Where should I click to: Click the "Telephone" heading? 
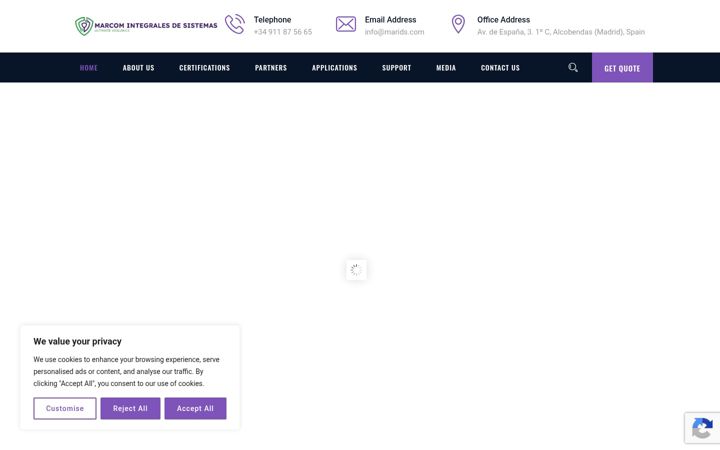pos(272,20)
